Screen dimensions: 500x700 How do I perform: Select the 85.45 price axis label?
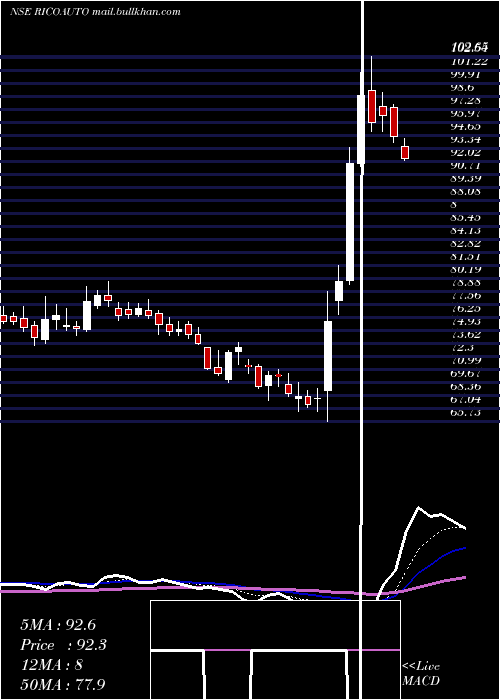pyautogui.click(x=467, y=217)
